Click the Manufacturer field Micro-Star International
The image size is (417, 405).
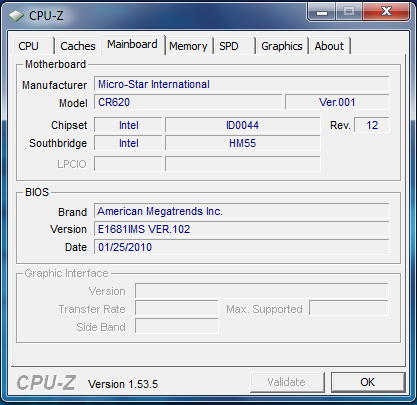(241, 84)
